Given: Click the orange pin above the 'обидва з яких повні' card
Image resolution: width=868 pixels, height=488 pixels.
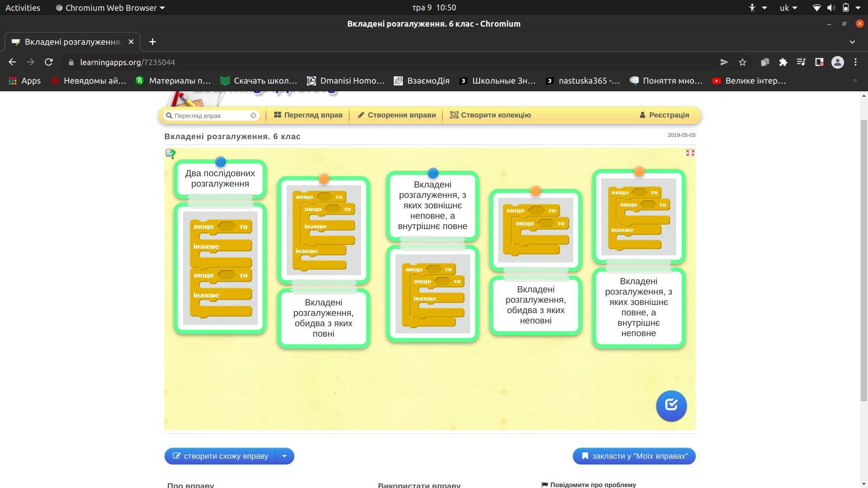Looking at the screenshot, I should 324,179.
